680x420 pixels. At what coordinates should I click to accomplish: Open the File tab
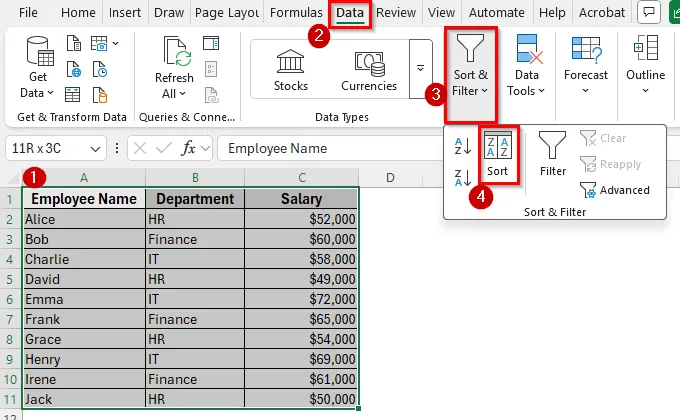tap(28, 13)
